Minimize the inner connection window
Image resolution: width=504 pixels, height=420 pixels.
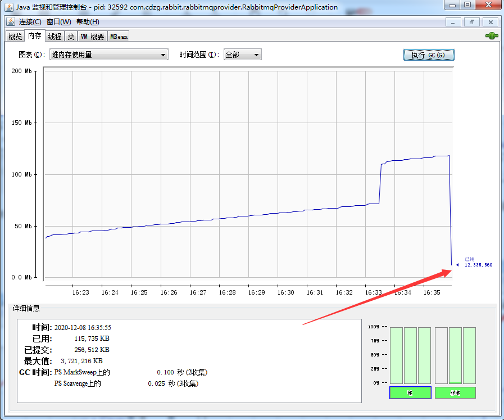tap(453, 22)
